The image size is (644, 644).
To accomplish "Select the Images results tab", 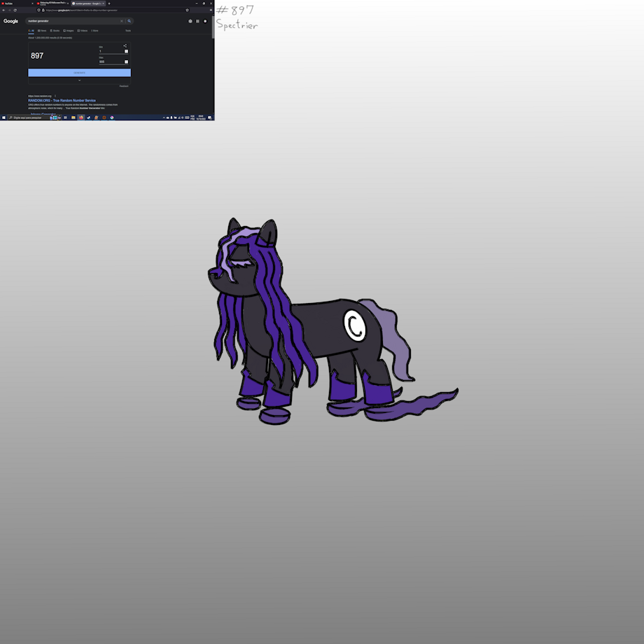I will click(x=69, y=31).
